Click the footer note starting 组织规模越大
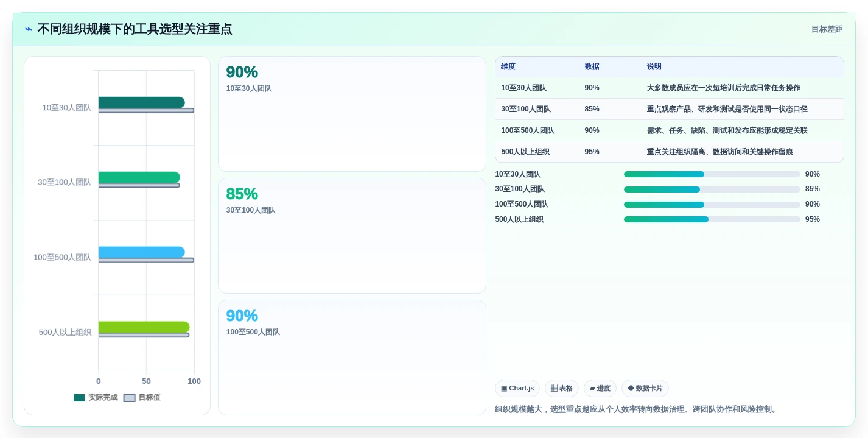 pyautogui.click(x=637, y=409)
